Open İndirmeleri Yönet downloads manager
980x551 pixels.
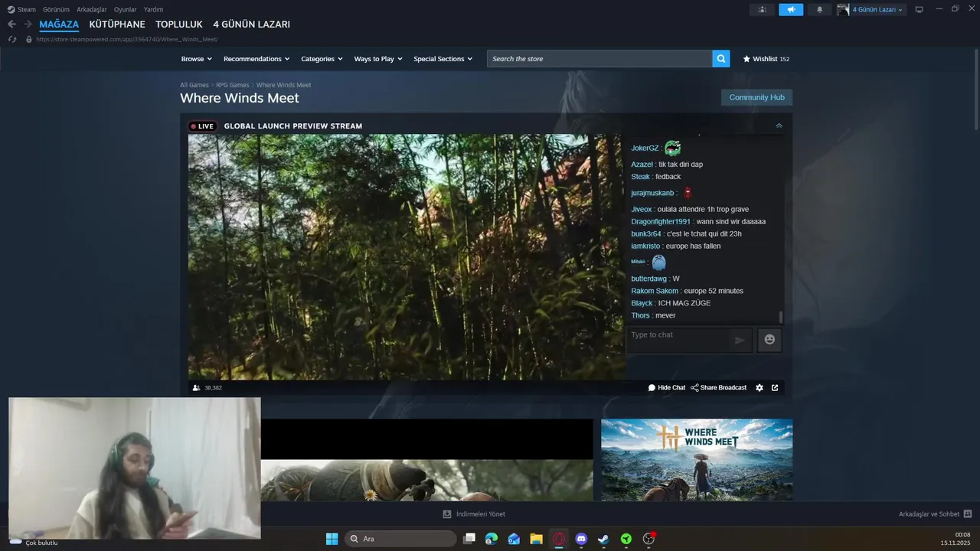point(474,514)
